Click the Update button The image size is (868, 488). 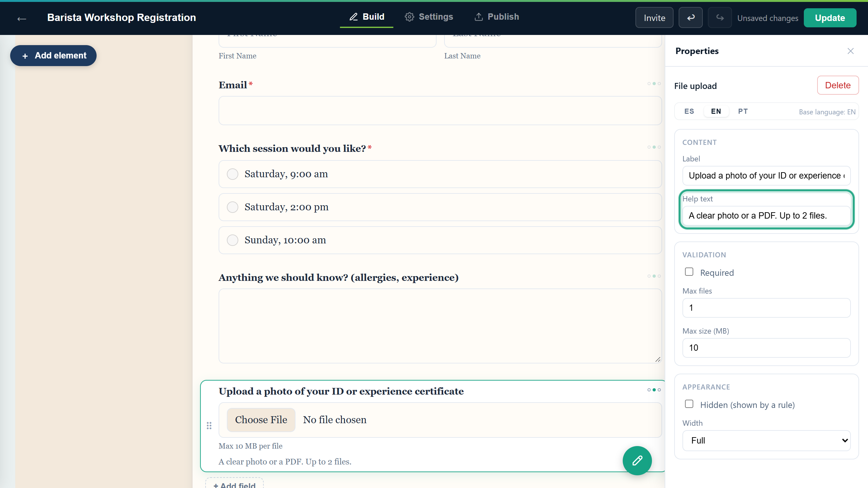tap(830, 17)
